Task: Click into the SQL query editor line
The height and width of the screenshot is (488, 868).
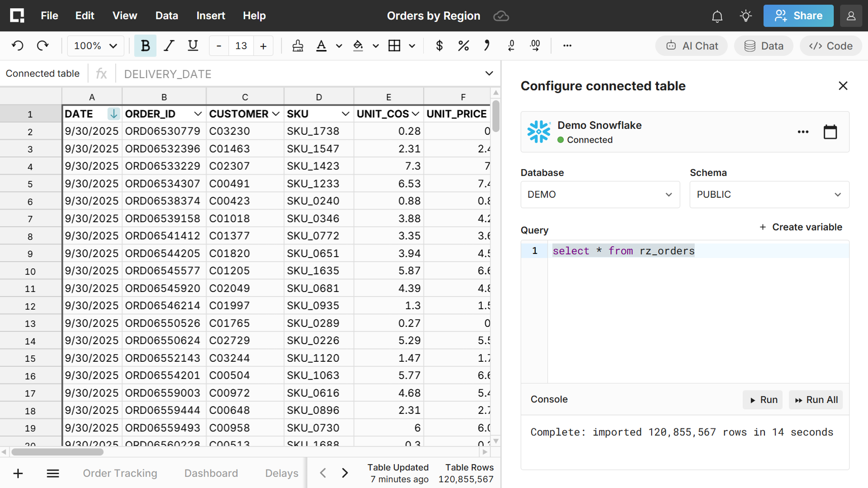Action: (623, 251)
